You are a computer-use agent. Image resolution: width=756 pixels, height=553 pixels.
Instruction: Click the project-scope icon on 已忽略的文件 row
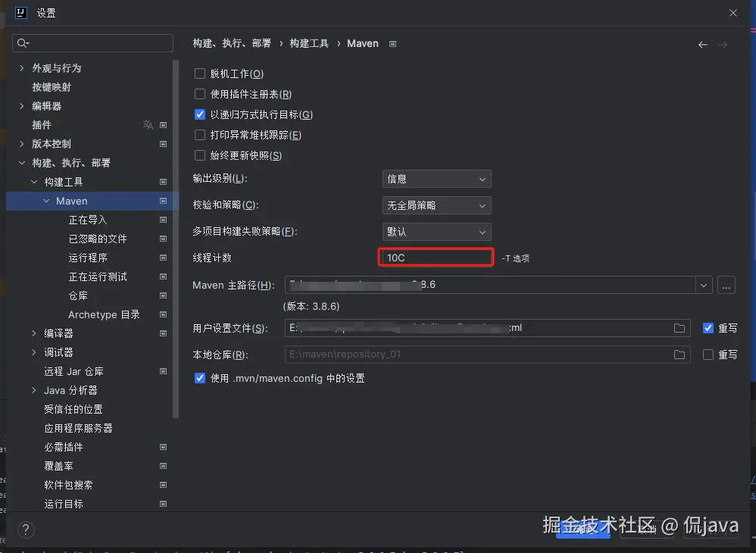click(x=163, y=239)
